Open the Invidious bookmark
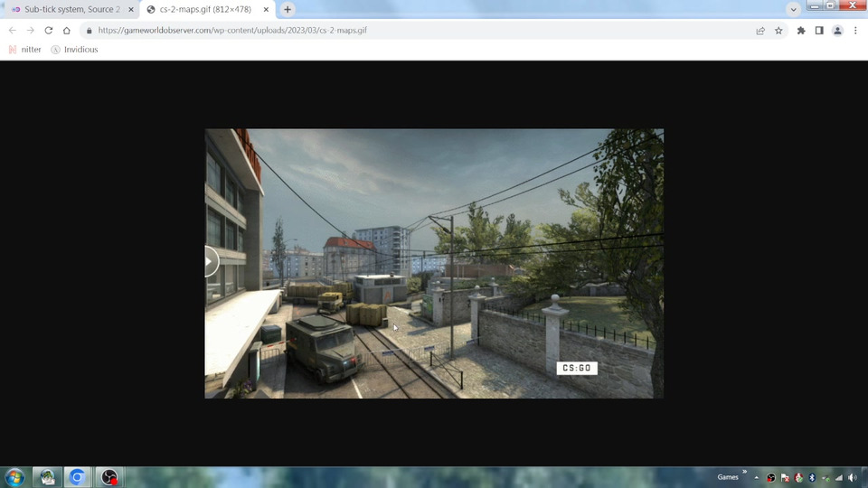The image size is (868, 488). 74,49
